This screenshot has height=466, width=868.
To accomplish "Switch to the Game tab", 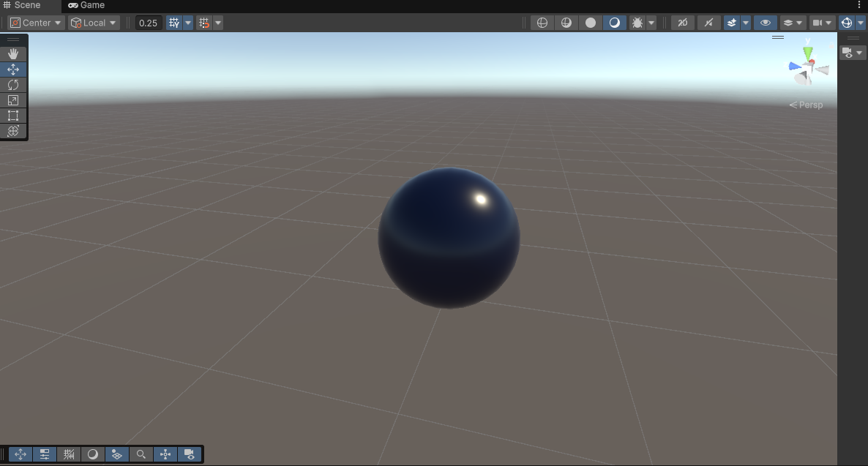I will [x=86, y=5].
